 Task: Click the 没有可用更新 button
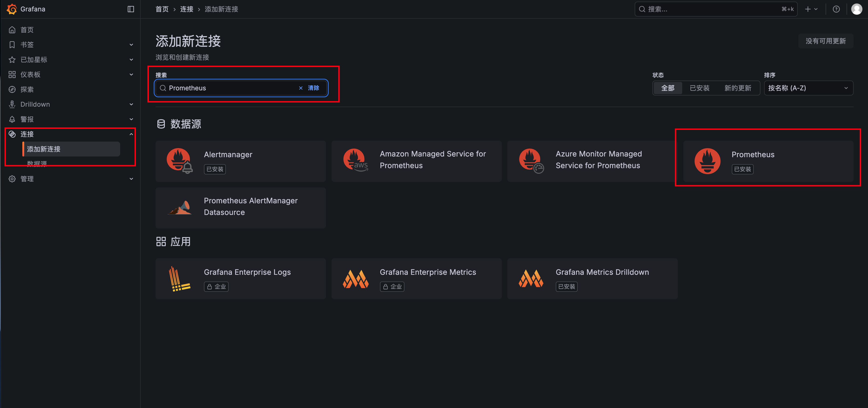825,41
